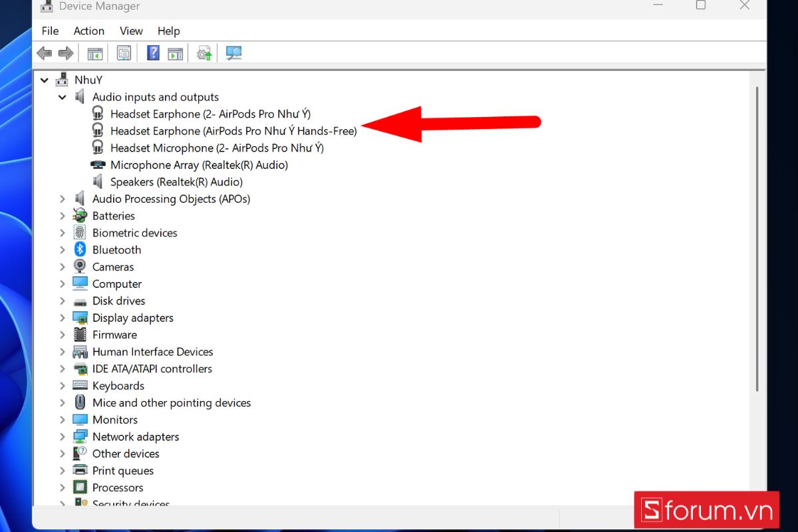Click the Add drivers toolbar icon

pyautogui.click(x=204, y=53)
